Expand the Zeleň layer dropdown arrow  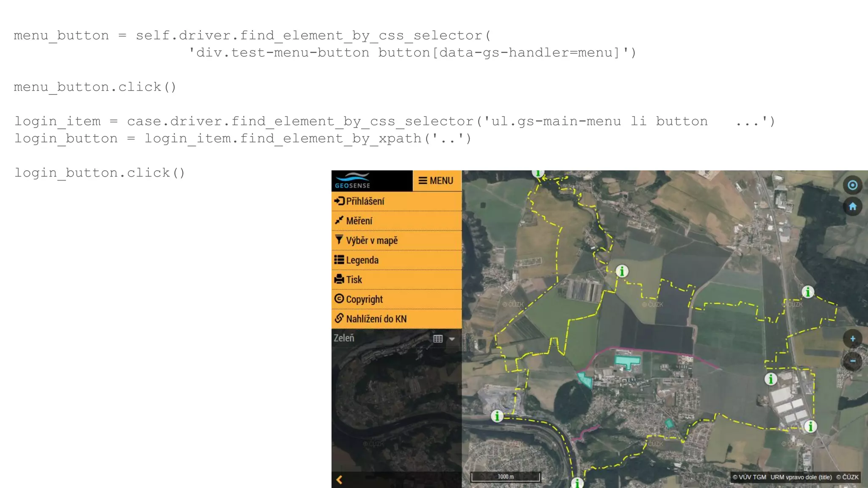pos(452,339)
